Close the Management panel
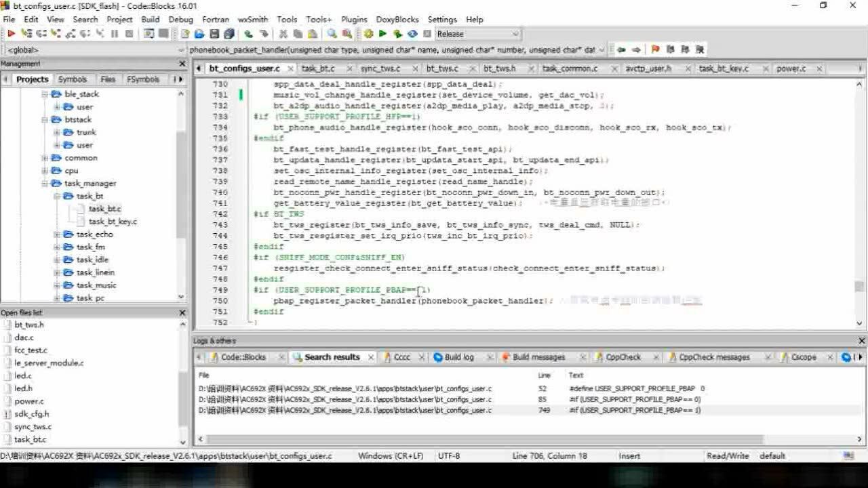Viewport: 868px width, 488px height. (x=182, y=64)
